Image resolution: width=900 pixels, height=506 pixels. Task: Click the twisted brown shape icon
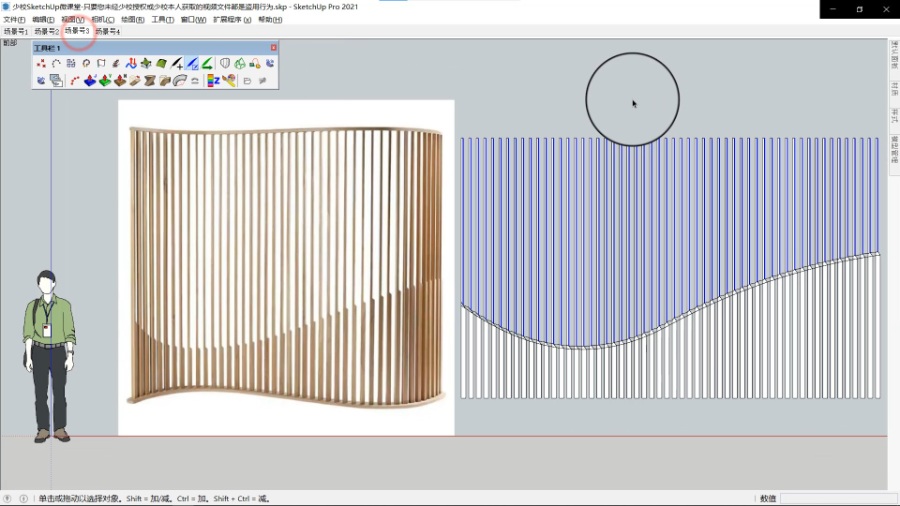[150, 81]
